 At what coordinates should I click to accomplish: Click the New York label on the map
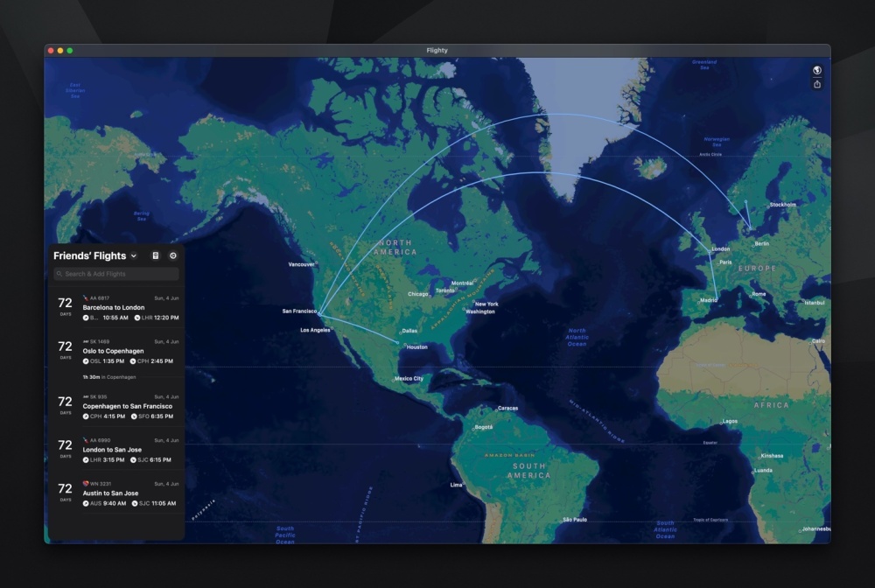486,304
